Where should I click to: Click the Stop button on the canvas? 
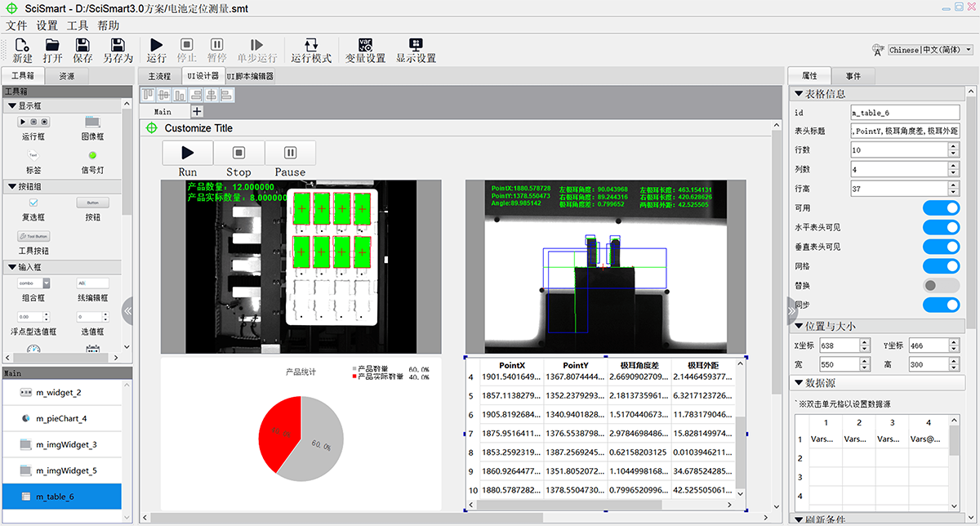(x=238, y=152)
